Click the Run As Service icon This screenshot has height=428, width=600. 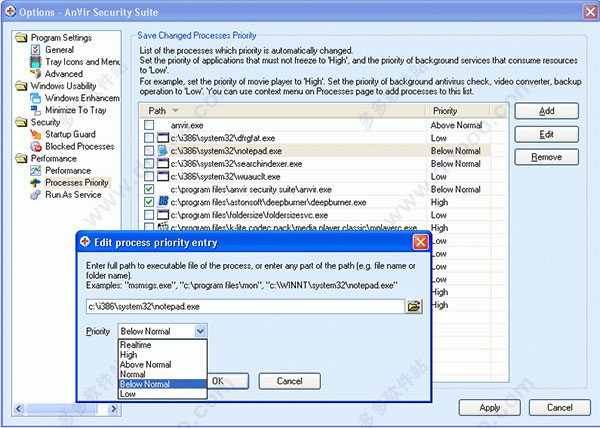(x=36, y=195)
